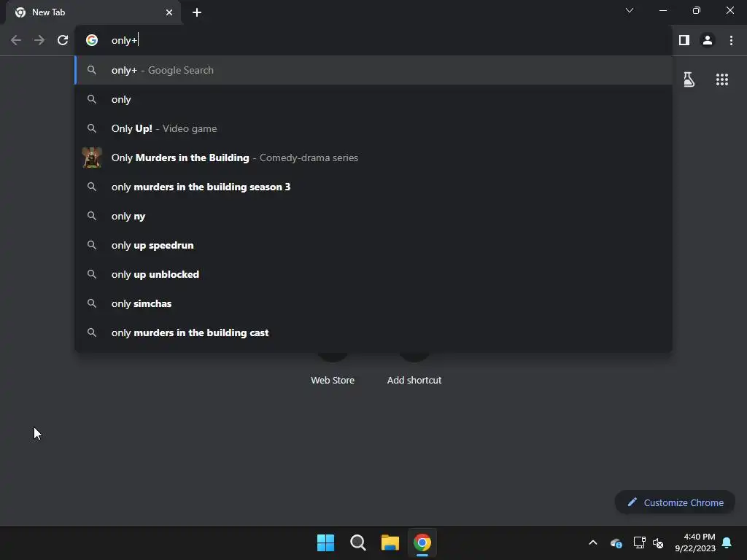Open the Chrome three-dot menu

[731, 41]
